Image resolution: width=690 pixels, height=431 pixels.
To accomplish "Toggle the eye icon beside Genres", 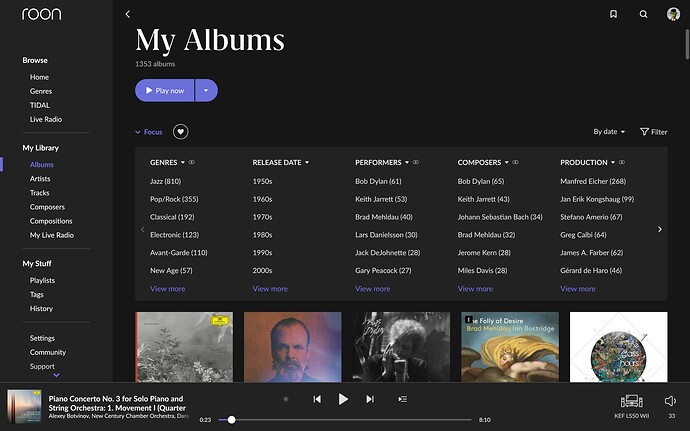I will pos(191,162).
